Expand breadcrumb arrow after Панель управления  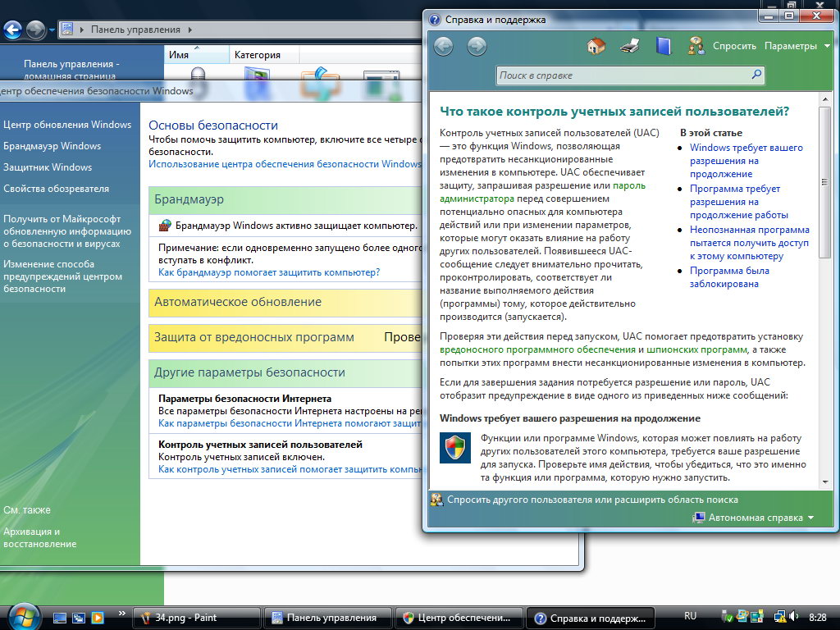189,30
